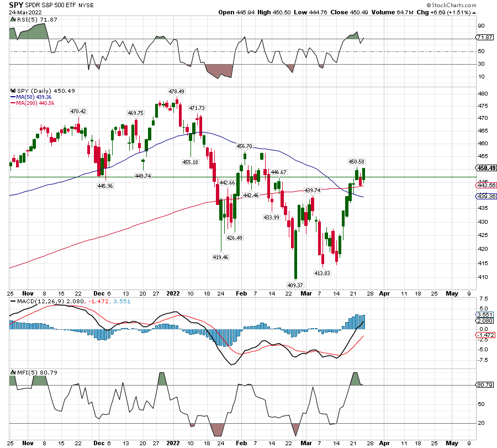The image size is (497, 448).
Task: Click the Low 444.76 value
Action: pos(310,12)
